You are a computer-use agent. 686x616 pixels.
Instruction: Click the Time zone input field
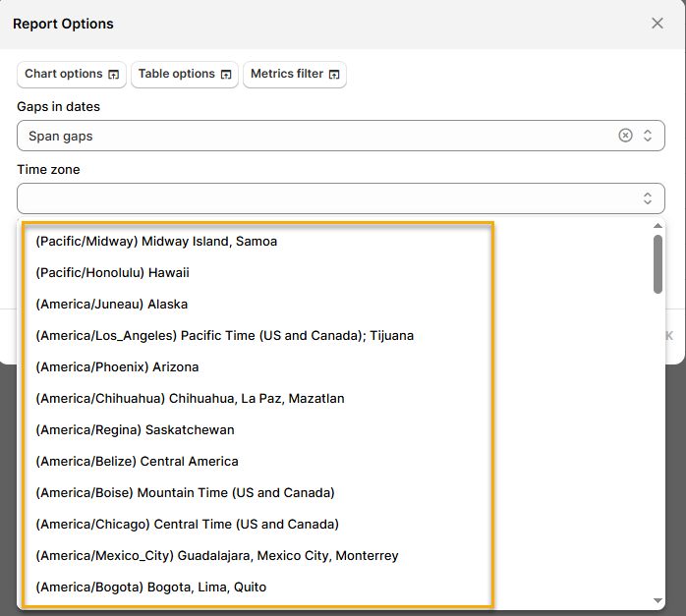[x=324, y=198]
